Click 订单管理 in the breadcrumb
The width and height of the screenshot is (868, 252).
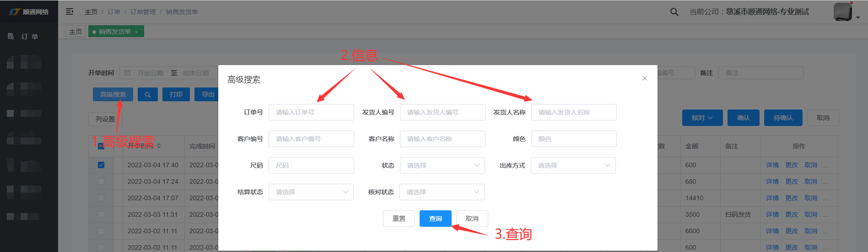[143, 12]
